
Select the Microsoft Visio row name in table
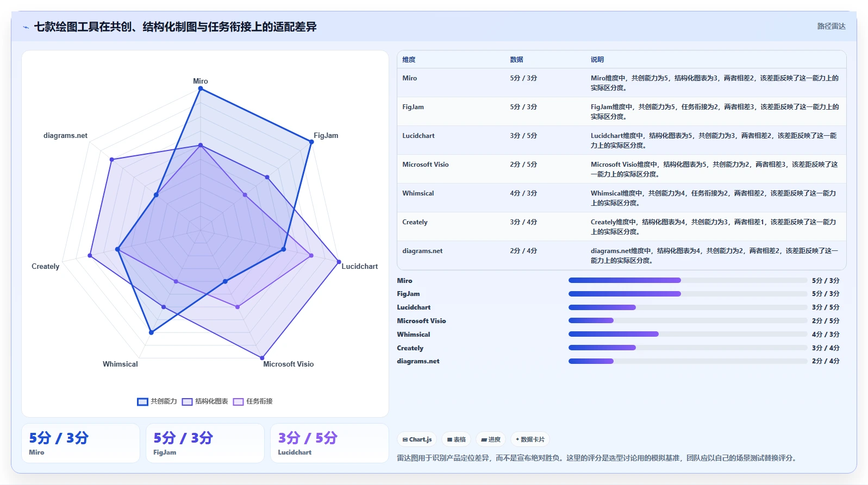click(426, 165)
